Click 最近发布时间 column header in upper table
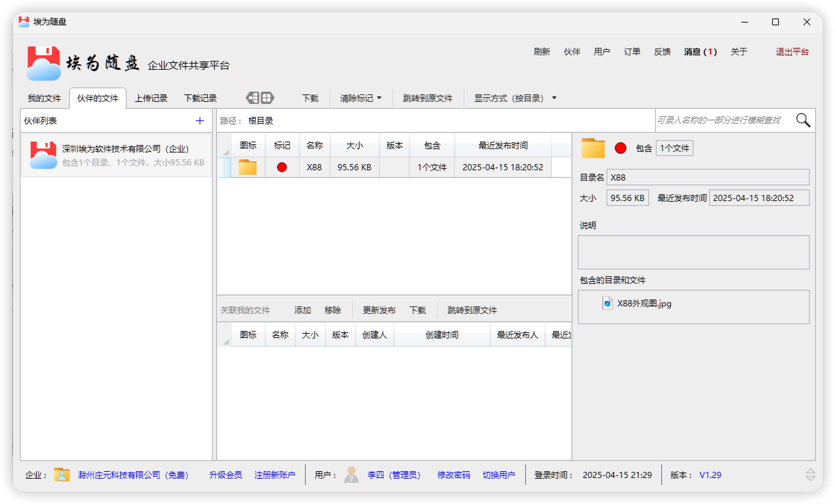 click(x=503, y=145)
